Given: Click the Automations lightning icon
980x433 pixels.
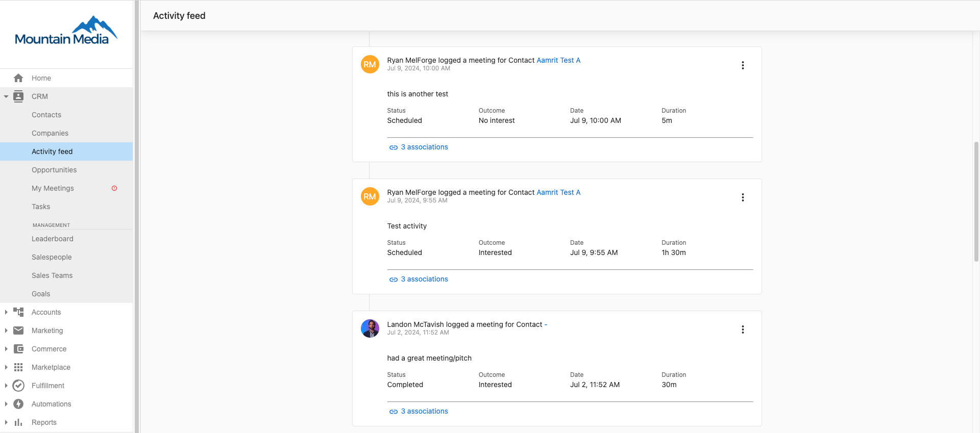Looking at the screenshot, I should coord(18,404).
